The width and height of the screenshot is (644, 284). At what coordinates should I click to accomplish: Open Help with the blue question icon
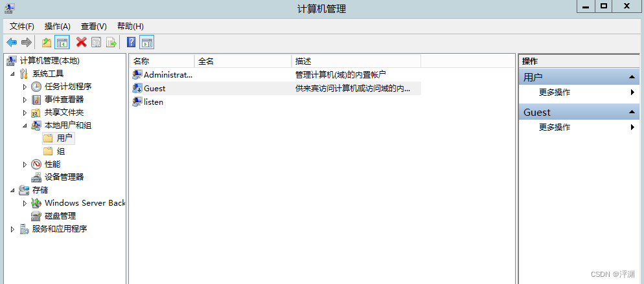click(132, 42)
